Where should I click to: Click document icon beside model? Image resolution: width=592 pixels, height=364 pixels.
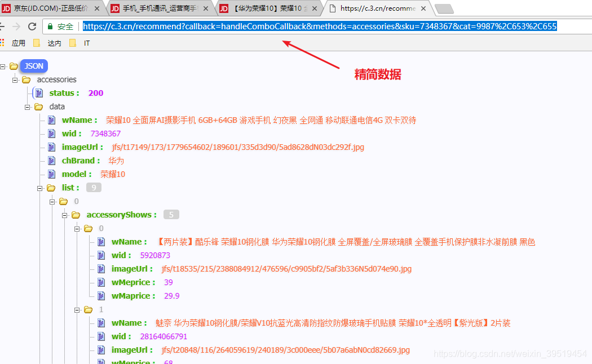(52, 174)
